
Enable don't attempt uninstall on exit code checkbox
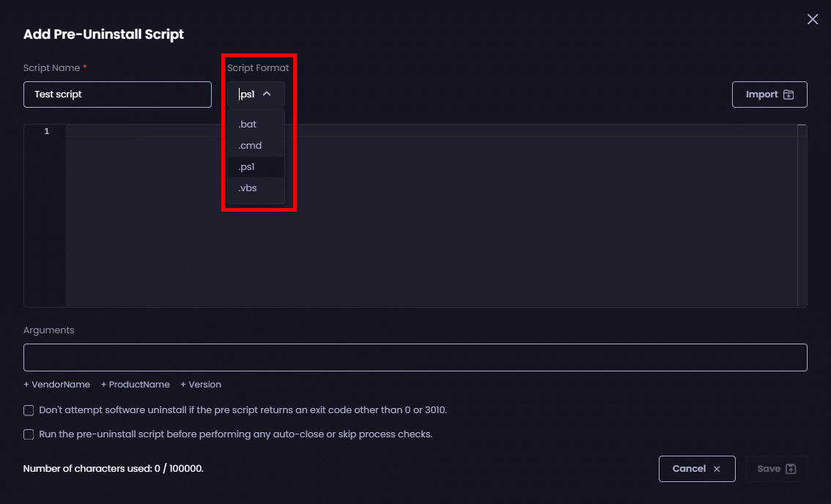click(x=29, y=410)
